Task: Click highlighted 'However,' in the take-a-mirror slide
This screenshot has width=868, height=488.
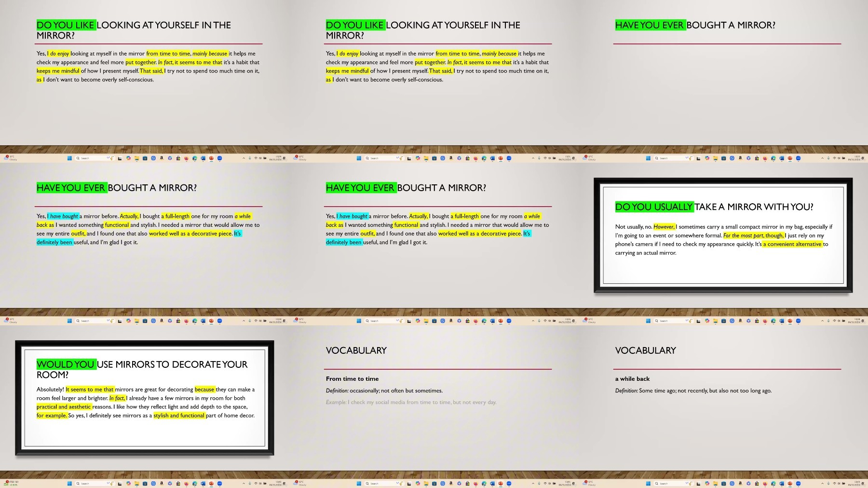Action: coord(665,227)
